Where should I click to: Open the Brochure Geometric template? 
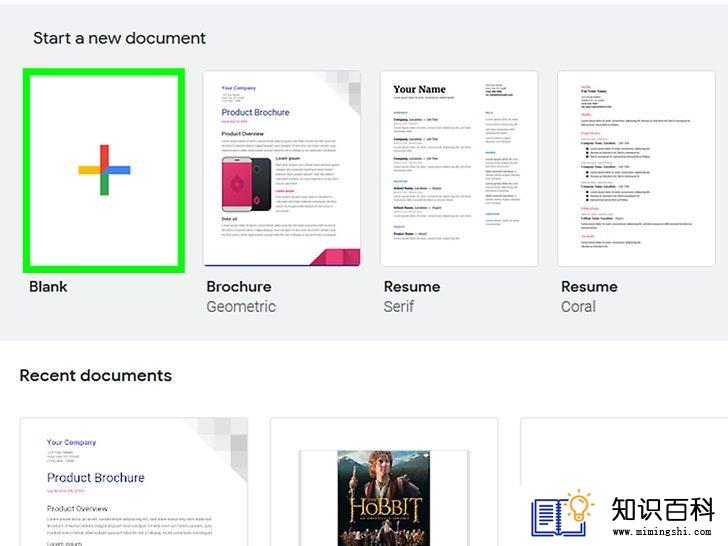point(282,169)
